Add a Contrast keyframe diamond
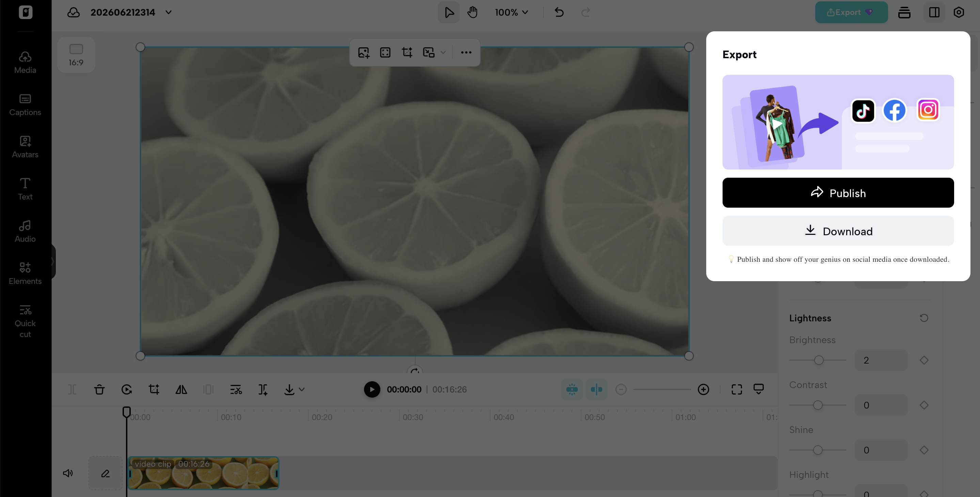 click(924, 405)
